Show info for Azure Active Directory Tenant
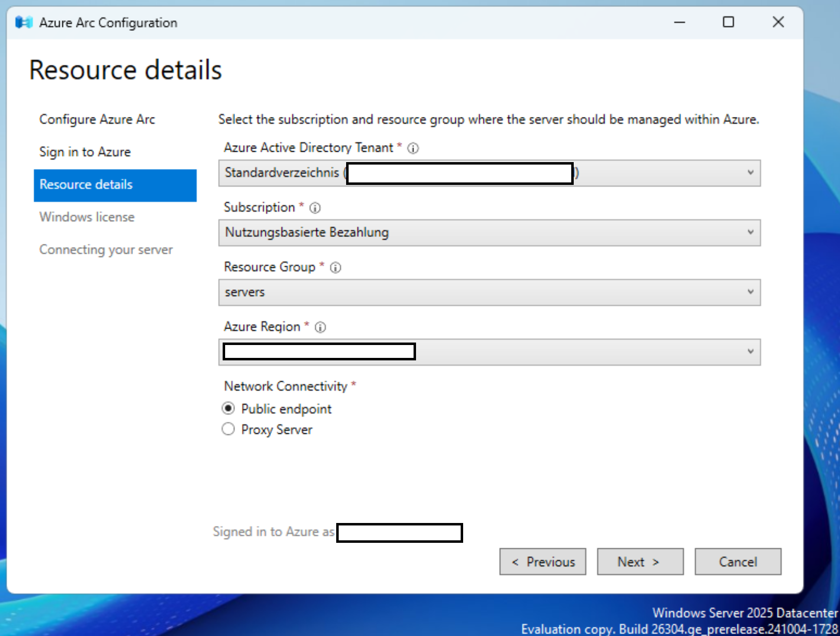The image size is (840, 636). 413,148
